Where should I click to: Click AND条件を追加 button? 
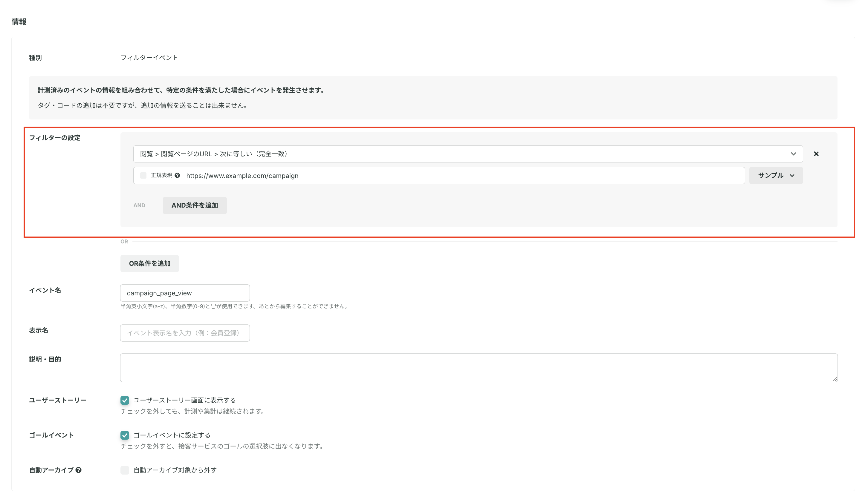(x=194, y=205)
